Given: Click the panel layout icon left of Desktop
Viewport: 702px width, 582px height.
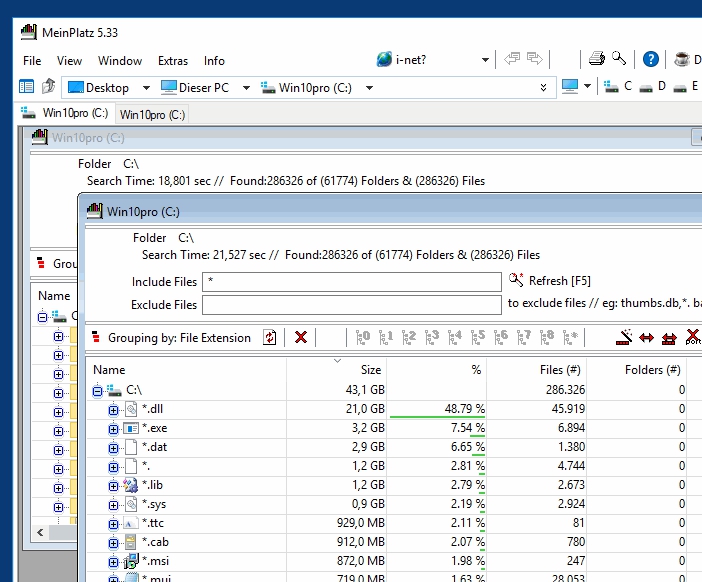Looking at the screenshot, I should click(27, 87).
